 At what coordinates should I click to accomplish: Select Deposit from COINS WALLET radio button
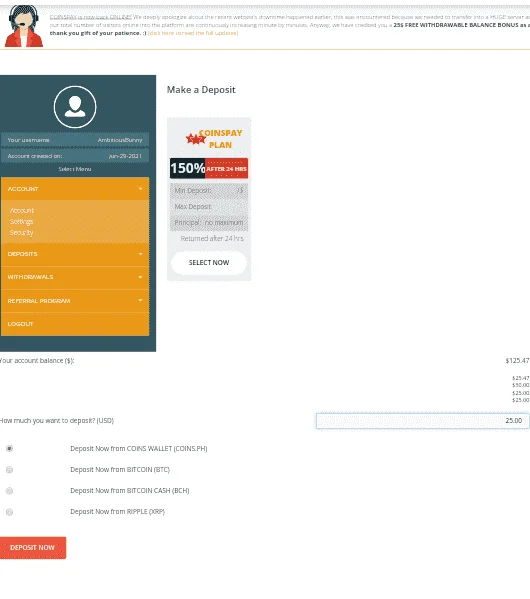click(10, 448)
